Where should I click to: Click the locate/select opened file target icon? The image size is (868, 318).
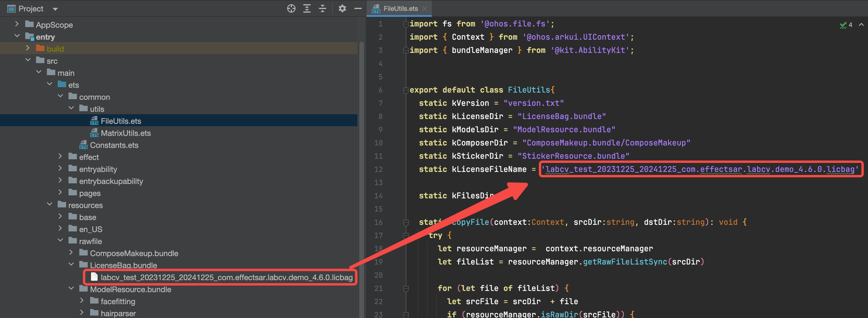[x=291, y=8]
